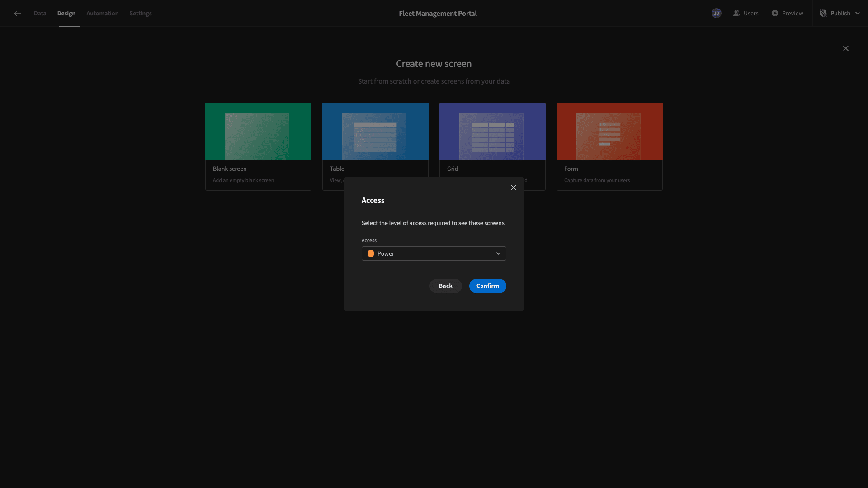Open the Automation tab
868x488 pixels.
coord(103,14)
